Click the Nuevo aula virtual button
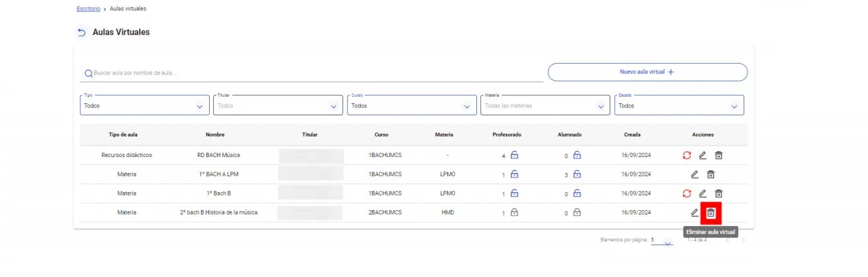The height and width of the screenshot is (277, 868). (x=647, y=72)
